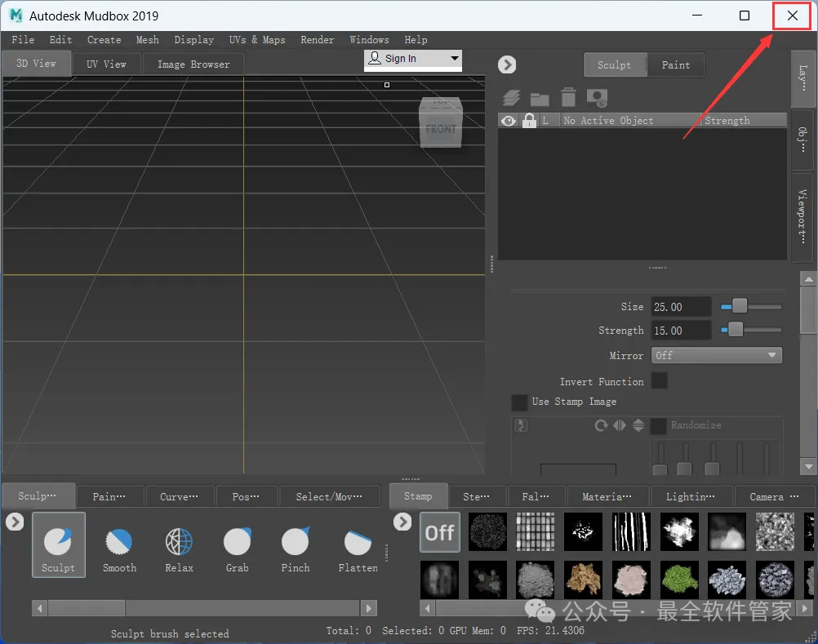
Task: Expand the arrow beside Sculpt tab
Action: click(x=506, y=64)
